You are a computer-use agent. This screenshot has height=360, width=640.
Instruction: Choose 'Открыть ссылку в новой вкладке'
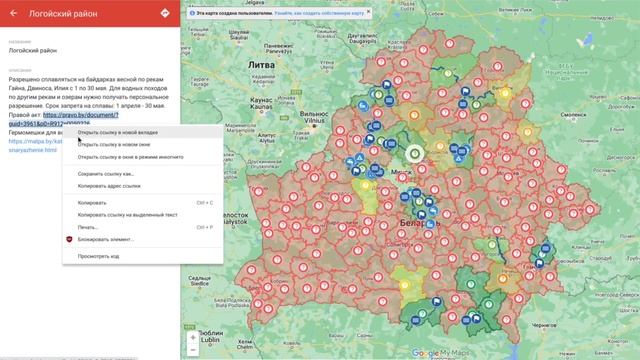click(142, 132)
